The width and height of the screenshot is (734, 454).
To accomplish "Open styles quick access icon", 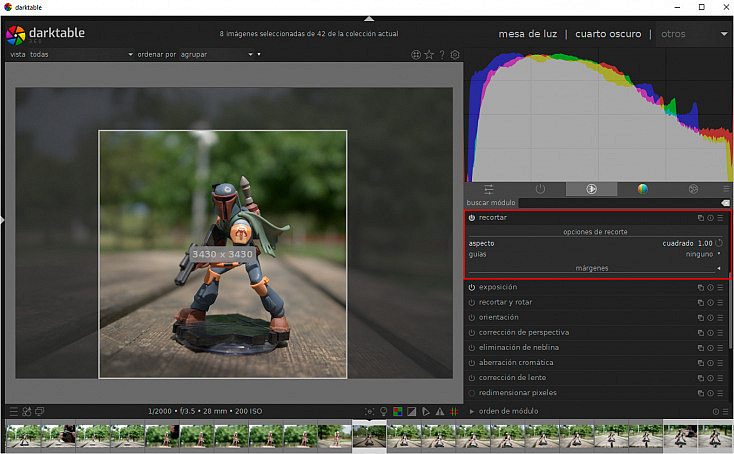I will [x=27, y=411].
